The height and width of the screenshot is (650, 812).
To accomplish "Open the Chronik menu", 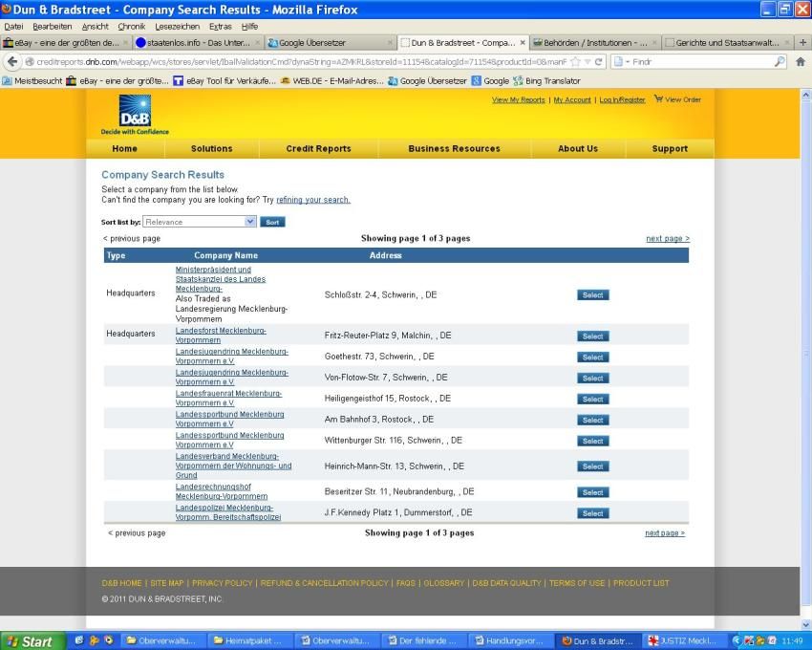I will pyautogui.click(x=131, y=26).
